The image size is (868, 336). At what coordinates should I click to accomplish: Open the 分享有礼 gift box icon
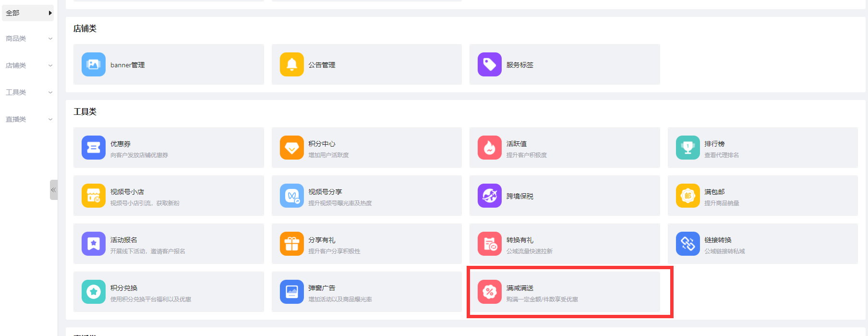coord(291,244)
